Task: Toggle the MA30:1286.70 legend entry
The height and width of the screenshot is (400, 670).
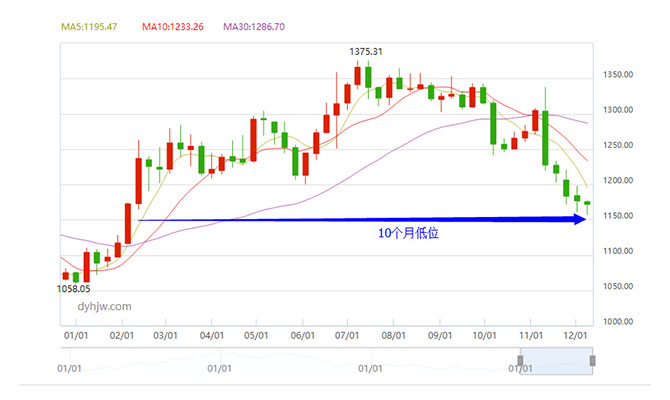Action: [x=254, y=27]
